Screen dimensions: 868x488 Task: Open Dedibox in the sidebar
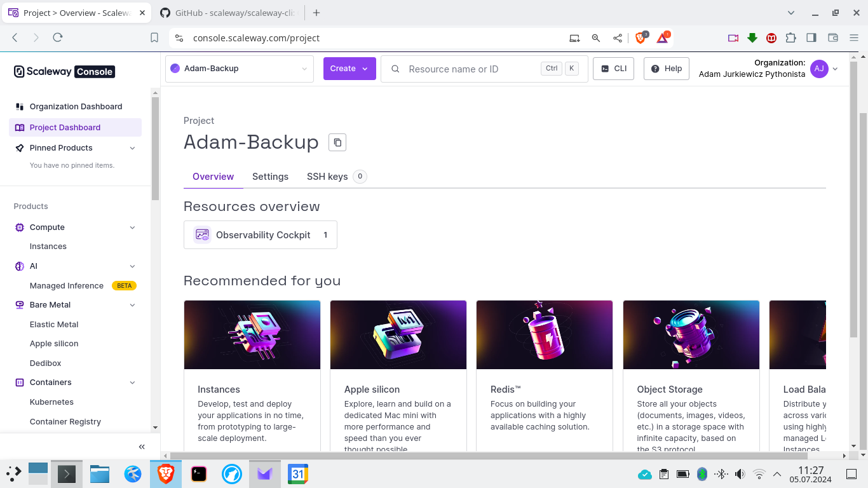tap(46, 363)
